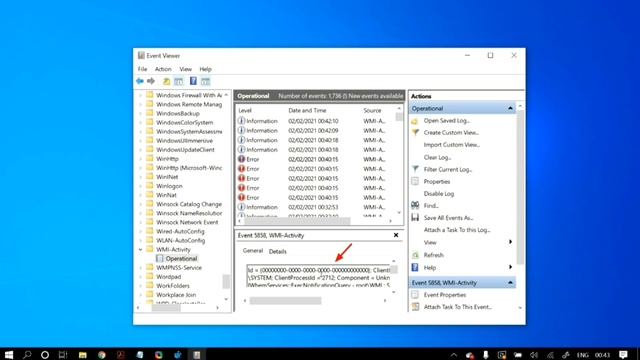Click the Event Properties icon
Image resolution: width=640 pixels, height=360 pixels.
(415, 295)
